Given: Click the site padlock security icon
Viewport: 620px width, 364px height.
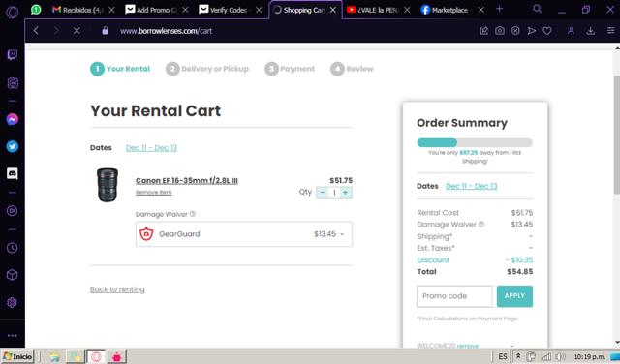Looking at the screenshot, I should [106, 30].
